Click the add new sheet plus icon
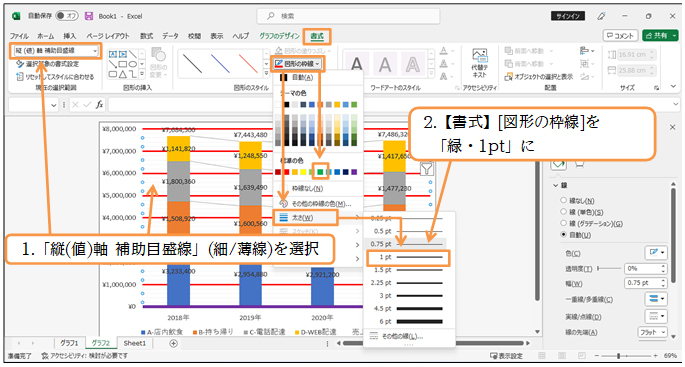Image resolution: width=685 pixels, height=367 pixels. (x=173, y=343)
